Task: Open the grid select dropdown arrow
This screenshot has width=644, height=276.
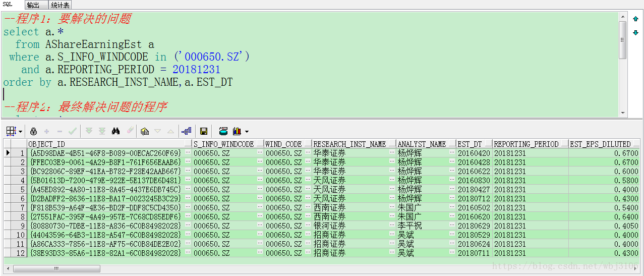Action: pyautogui.click(x=20, y=132)
